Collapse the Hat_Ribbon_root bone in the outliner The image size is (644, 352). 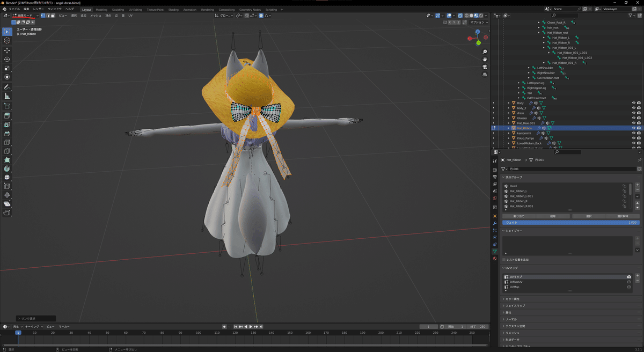pyautogui.click(x=538, y=33)
